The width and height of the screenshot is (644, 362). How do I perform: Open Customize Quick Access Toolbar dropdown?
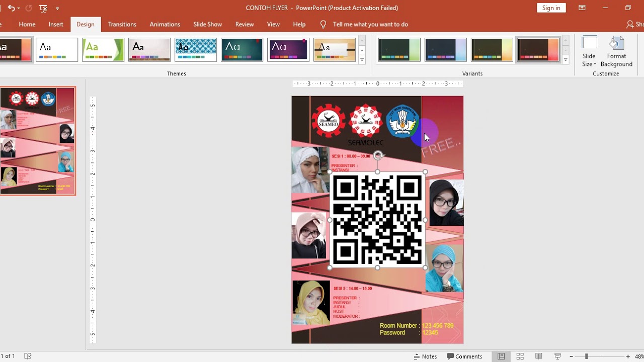click(x=57, y=8)
